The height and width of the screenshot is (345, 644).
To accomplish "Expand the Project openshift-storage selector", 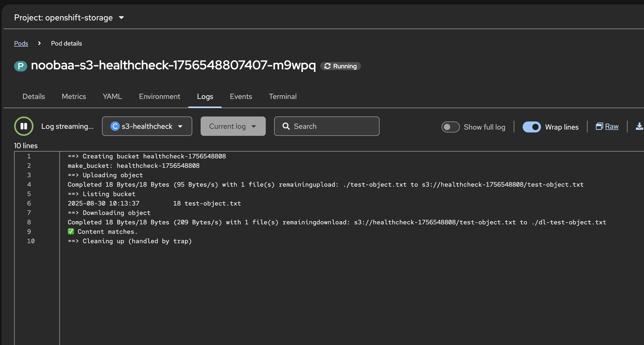I will (69, 18).
